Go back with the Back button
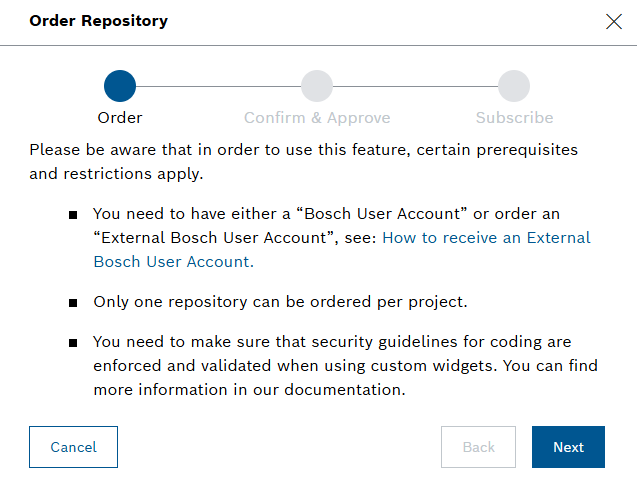Viewport: 637px width, 498px height. [478, 447]
